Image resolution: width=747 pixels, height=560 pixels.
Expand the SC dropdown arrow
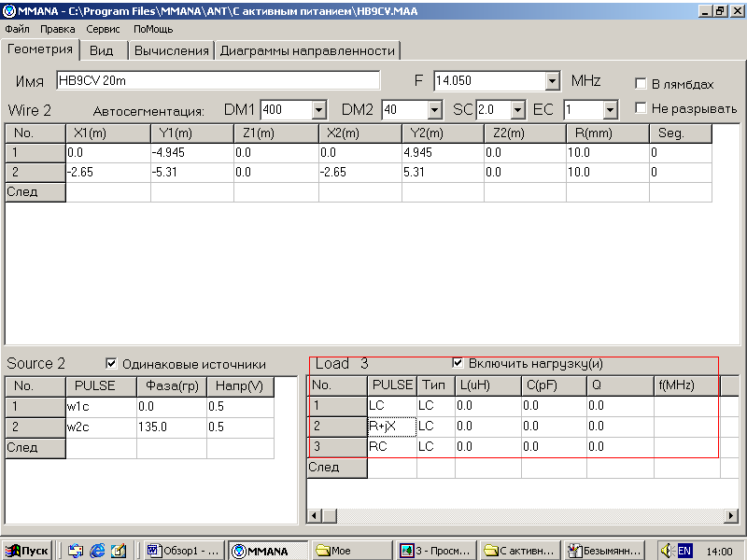[x=518, y=110]
